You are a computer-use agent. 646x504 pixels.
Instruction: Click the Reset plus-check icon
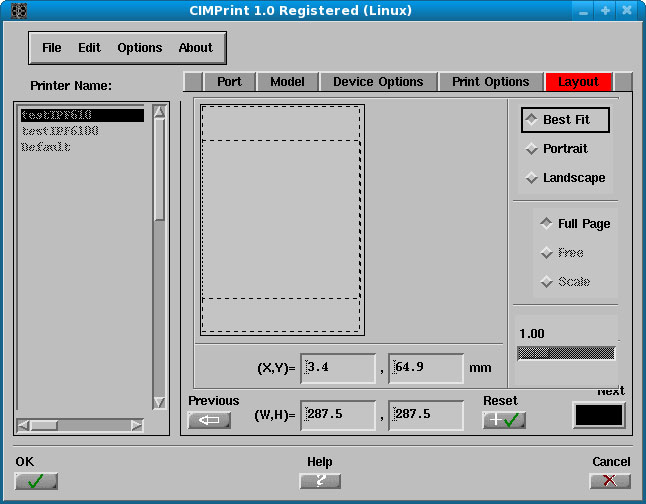[x=503, y=420]
